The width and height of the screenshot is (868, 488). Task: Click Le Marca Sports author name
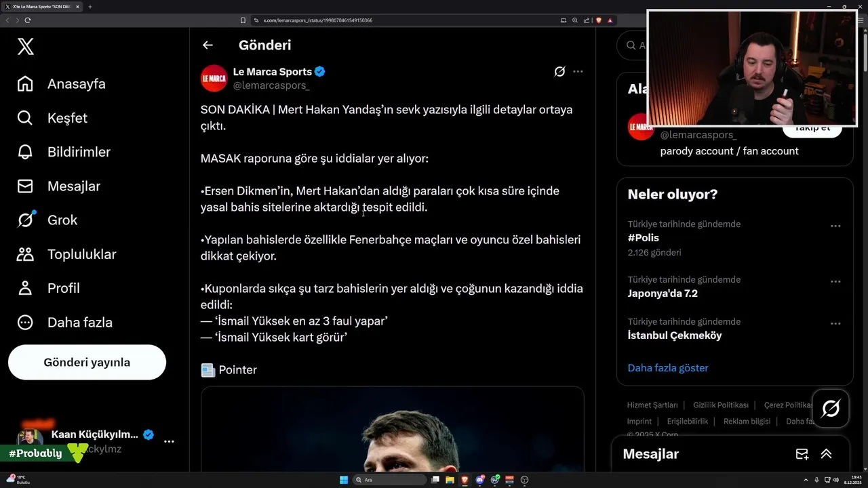click(273, 71)
